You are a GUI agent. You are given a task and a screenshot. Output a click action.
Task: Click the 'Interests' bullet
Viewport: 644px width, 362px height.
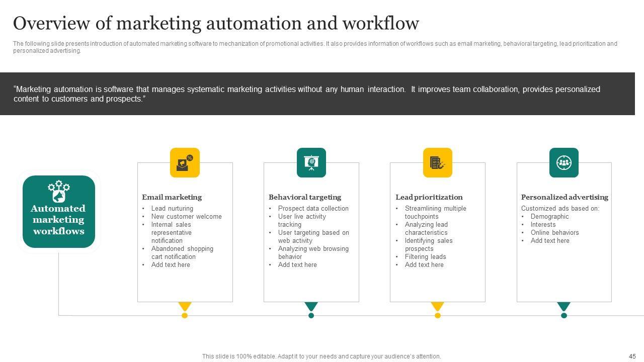(543, 225)
